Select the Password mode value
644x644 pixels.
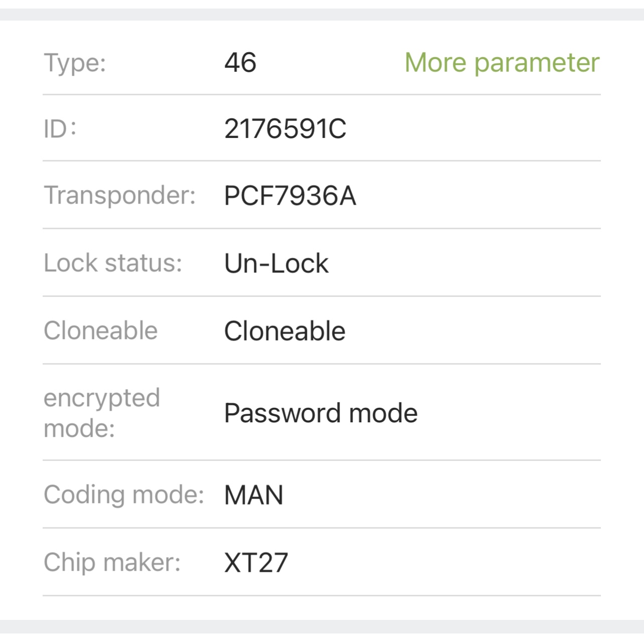tap(320, 413)
